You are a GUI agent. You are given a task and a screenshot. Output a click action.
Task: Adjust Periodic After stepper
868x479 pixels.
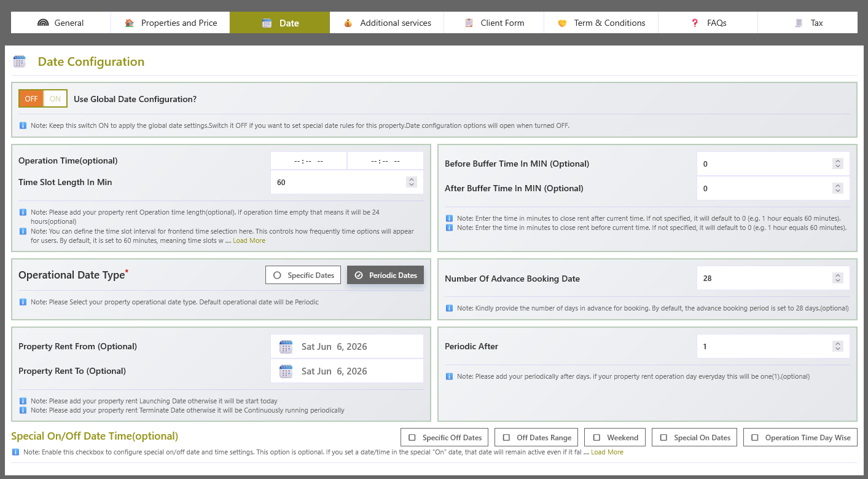click(838, 346)
